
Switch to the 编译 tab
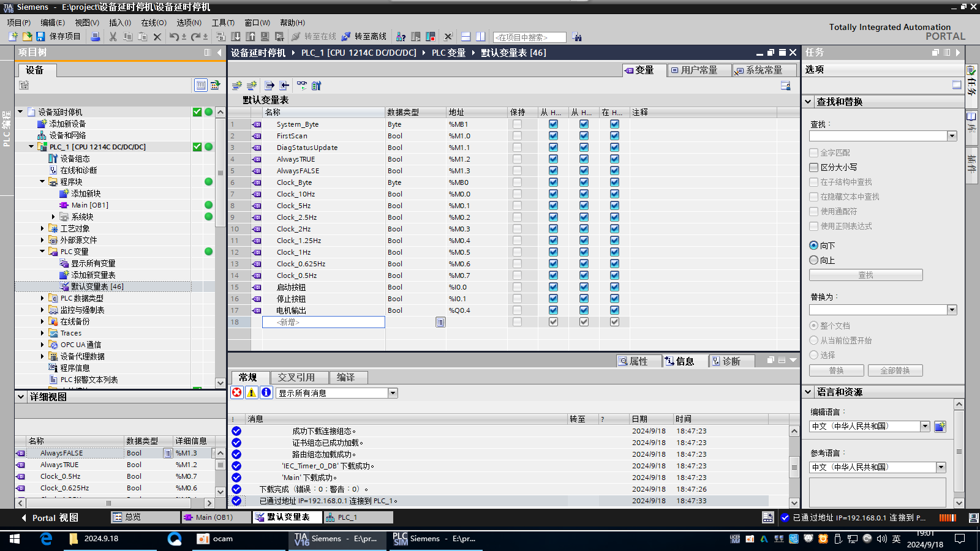click(349, 377)
